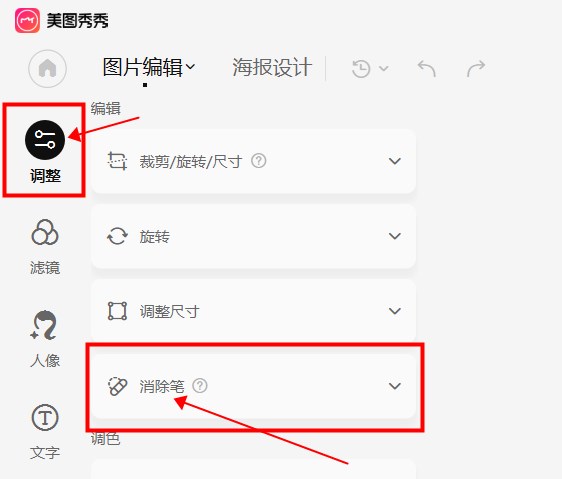Expand the 消除笔 section chevron

pyautogui.click(x=395, y=386)
